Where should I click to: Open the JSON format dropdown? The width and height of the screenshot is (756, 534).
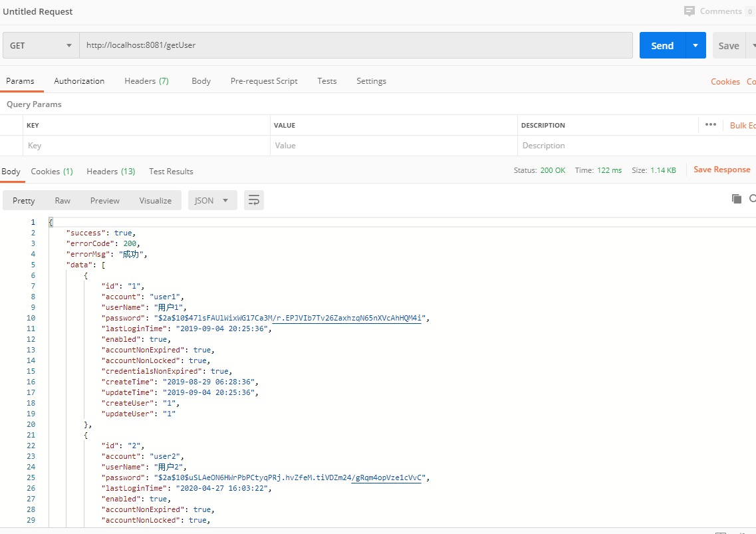211,200
